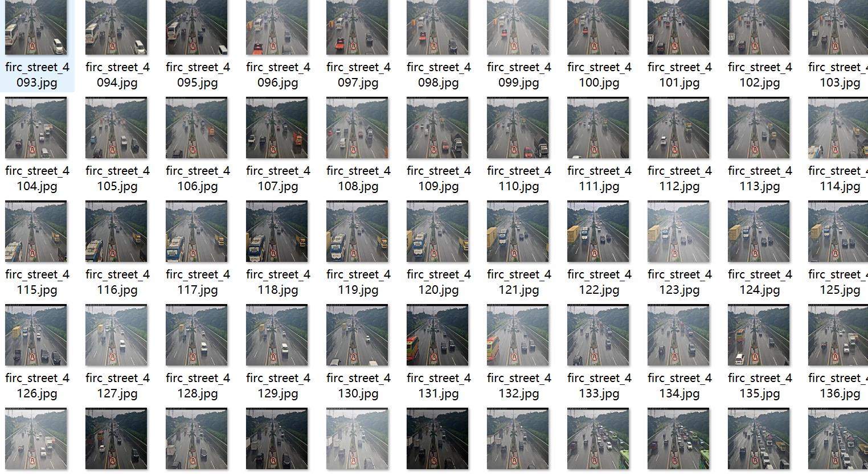This screenshot has width=868, height=476.
Task: Choose the firc_street_4113.jpg thumbnail
Action: click(759, 128)
